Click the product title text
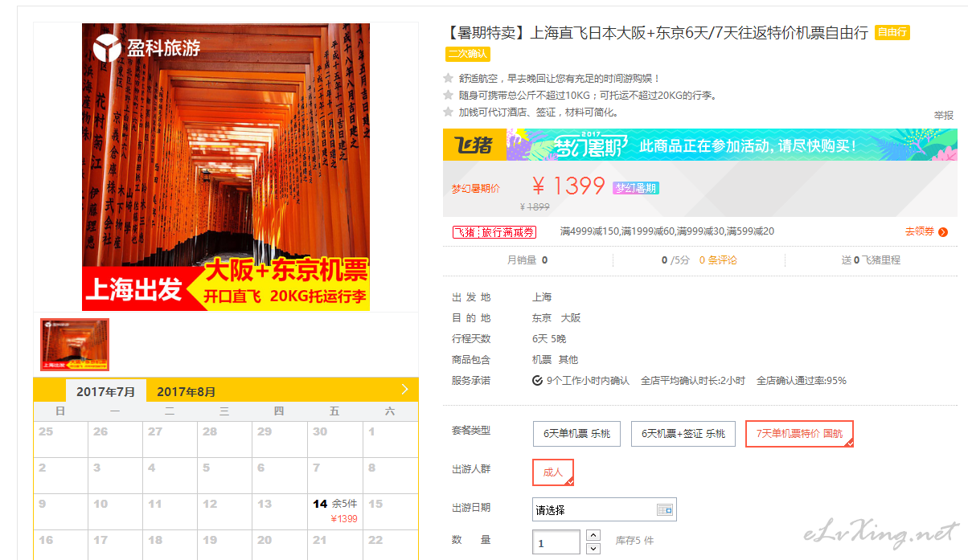The height and width of the screenshot is (560, 968). (657, 33)
